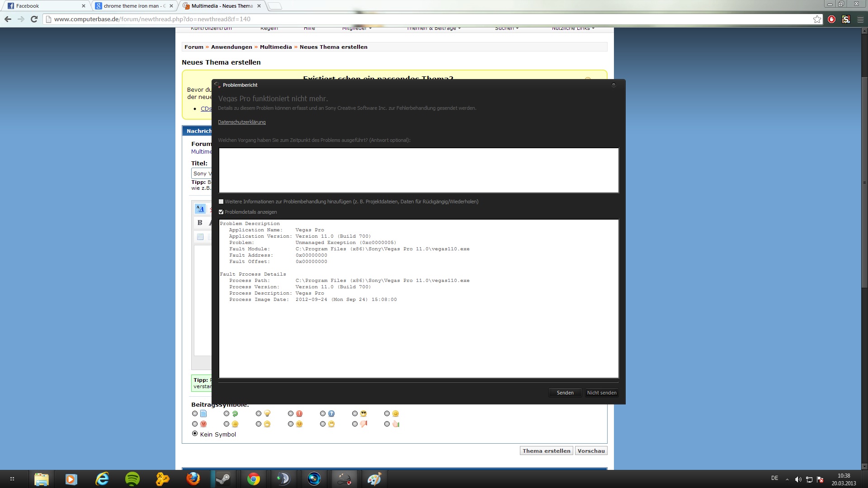Viewport: 868px width, 488px height.
Task: Open Windows Explorer folder icon in taskbar
Action: 41,479
